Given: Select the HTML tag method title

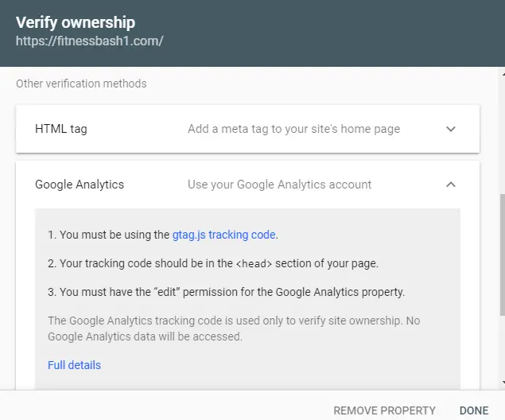Looking at the screenshot, I should tap(61, 129).
